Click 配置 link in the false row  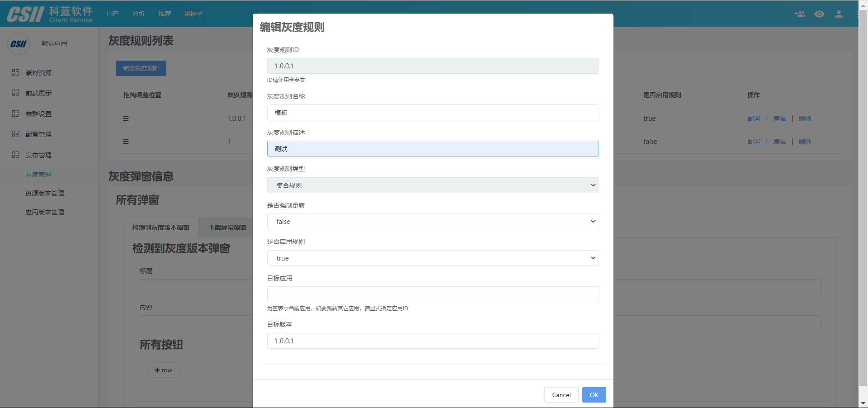[x=754, y=142]
